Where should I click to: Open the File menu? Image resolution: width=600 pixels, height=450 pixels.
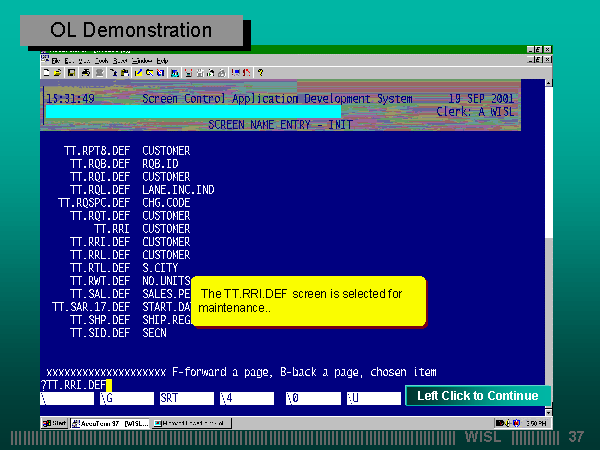[56, 61]
